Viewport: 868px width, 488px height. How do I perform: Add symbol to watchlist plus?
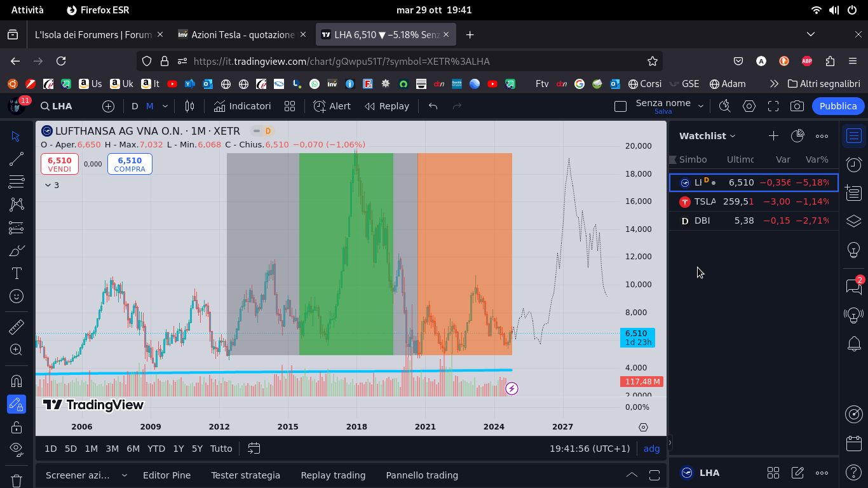[x=773, y=136]
